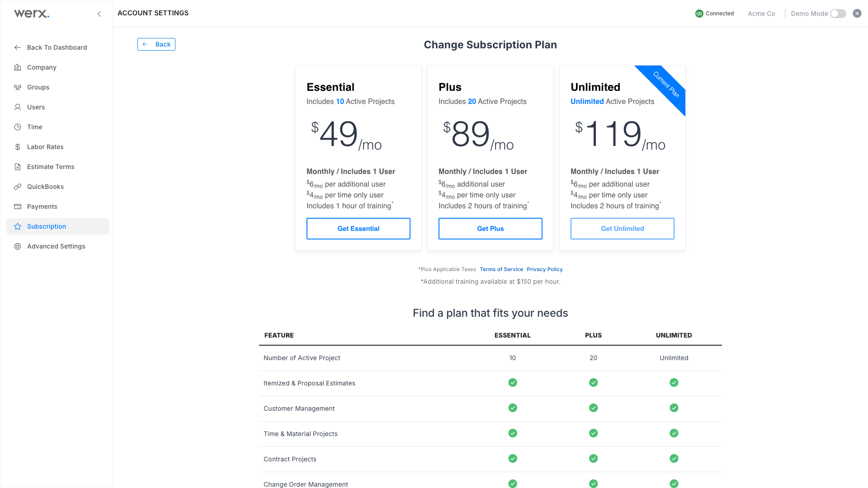
Task: Click the Company building icon
Action: pyautogui.click(x=18, y=67)
